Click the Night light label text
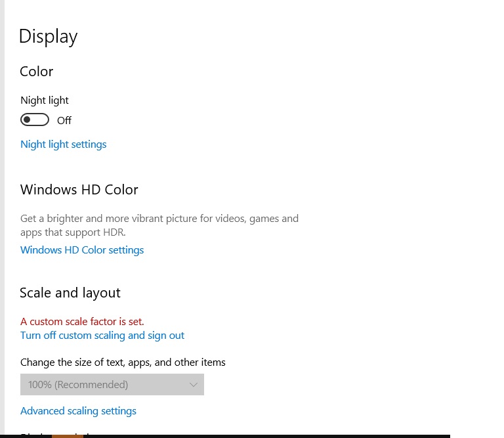This screenshot has width=504, height=438. pos(45,100)
